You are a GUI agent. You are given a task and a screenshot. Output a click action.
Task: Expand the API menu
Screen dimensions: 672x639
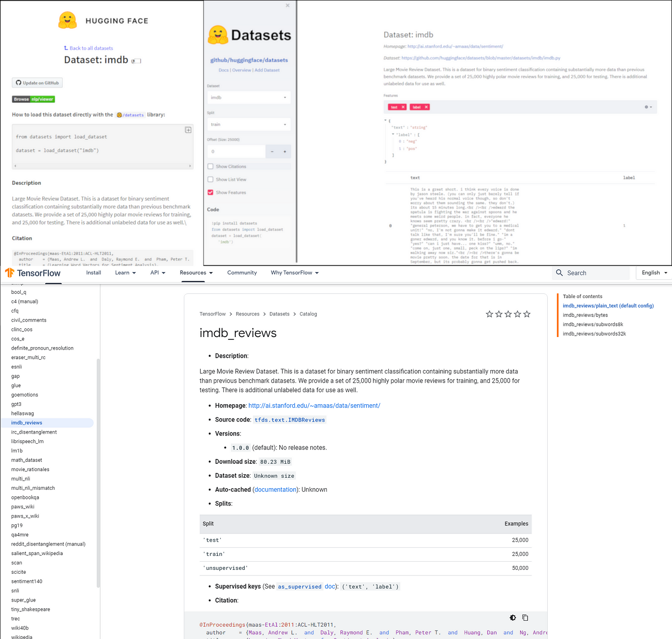pyautogui.click(x=157, y=273)
